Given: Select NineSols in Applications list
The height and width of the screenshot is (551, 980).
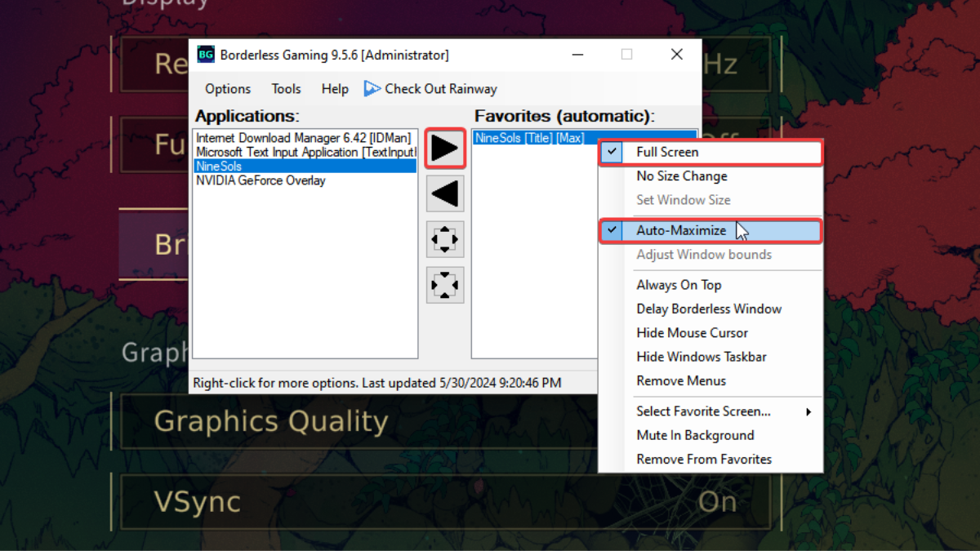Looking at the screenshot, I should (x=305, y=166).
